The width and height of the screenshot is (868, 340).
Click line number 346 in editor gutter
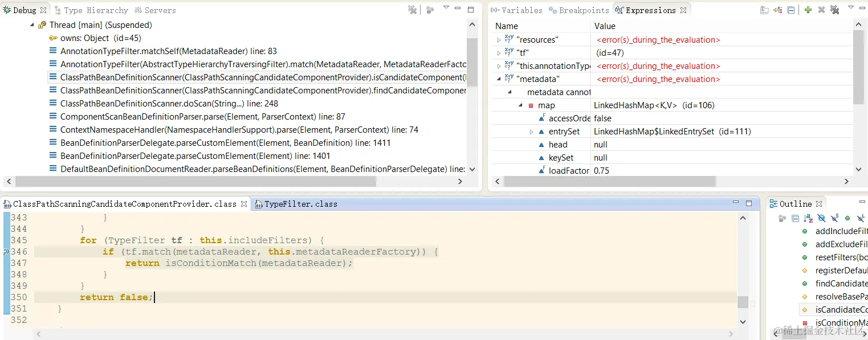click(x=19, y=252)
